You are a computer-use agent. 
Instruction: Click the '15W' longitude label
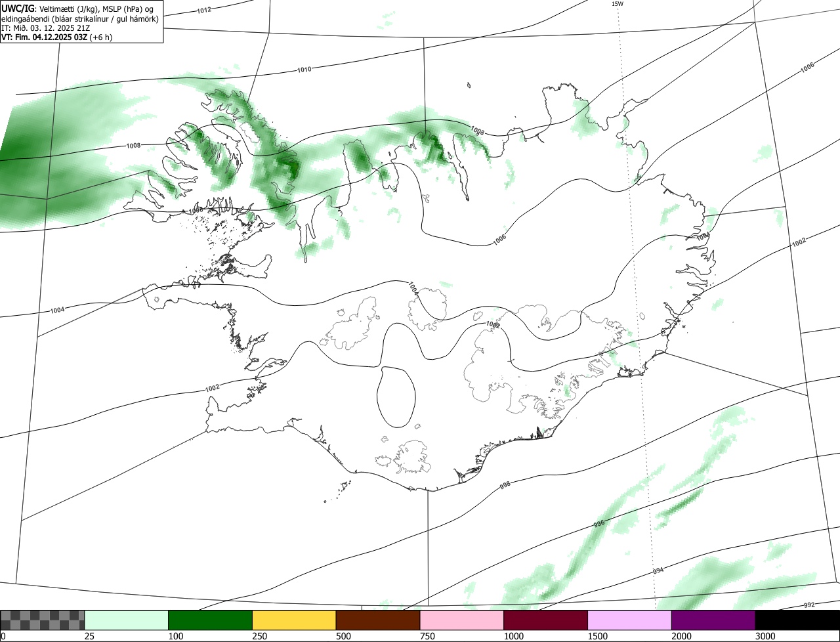(x=617, y=4)
